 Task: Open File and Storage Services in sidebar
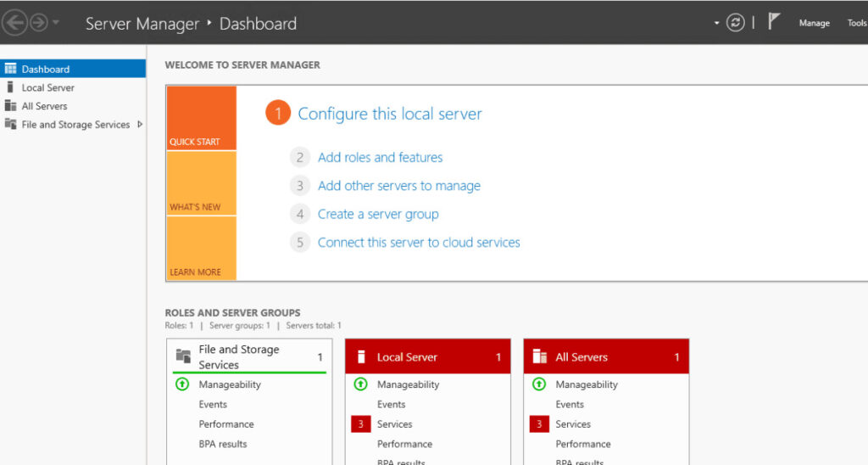point(73,125)
